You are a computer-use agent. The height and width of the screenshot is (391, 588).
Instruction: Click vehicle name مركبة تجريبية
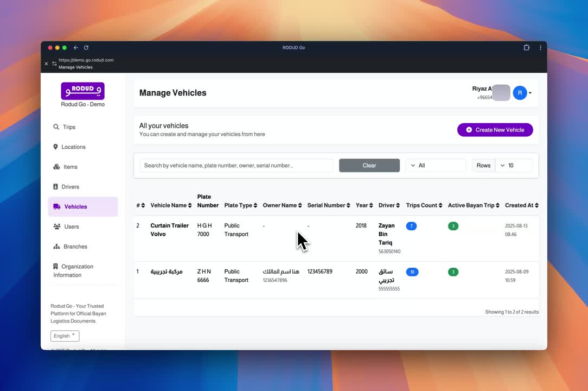point(167,272)
